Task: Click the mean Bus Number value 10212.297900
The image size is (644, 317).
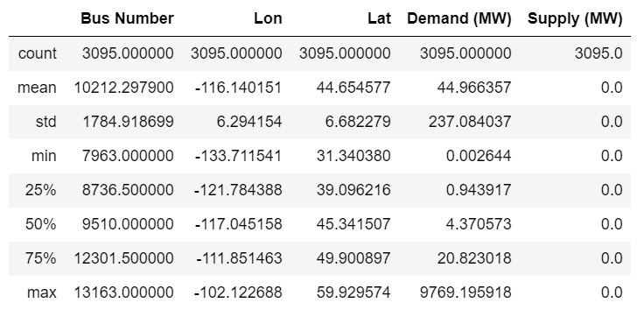Action: (x=123, y=88)
